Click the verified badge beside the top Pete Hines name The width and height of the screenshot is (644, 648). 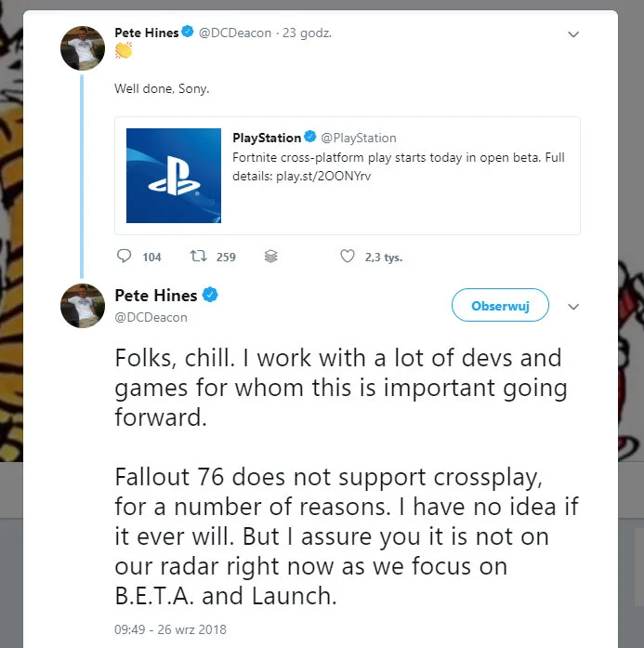click(188, 33)
